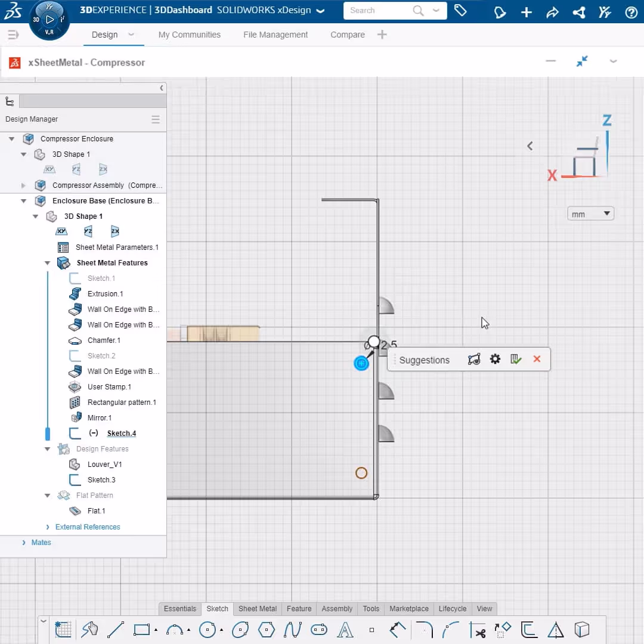Open Assembly toolbar tab
Viewport: 644px width, 644px height.
coord(337,609)
